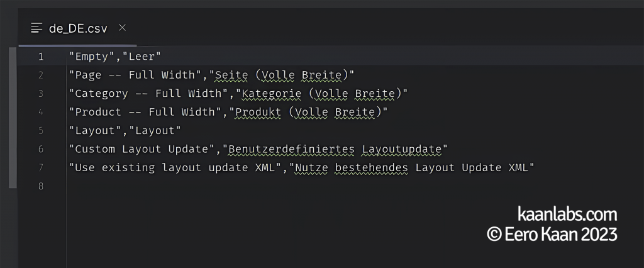Image resolution: width=644 pixels, height=268 pixels.
Task: Click line number 1 in gutter
Action: click(41, 57)
